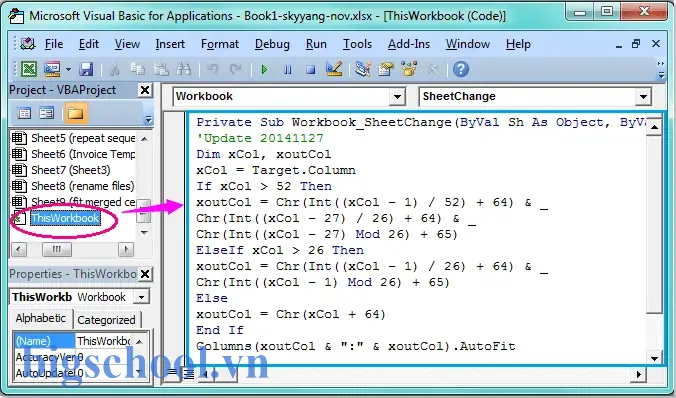This screenshot has height=398, width=676.
Task: Switch to the Alphabetic properties tab
Action: (x=41, y=318)
